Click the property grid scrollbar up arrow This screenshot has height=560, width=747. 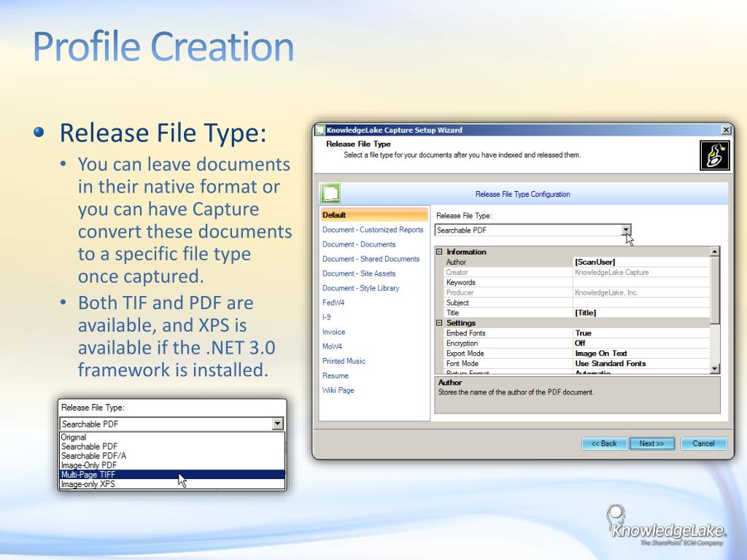tap(714, 252)
